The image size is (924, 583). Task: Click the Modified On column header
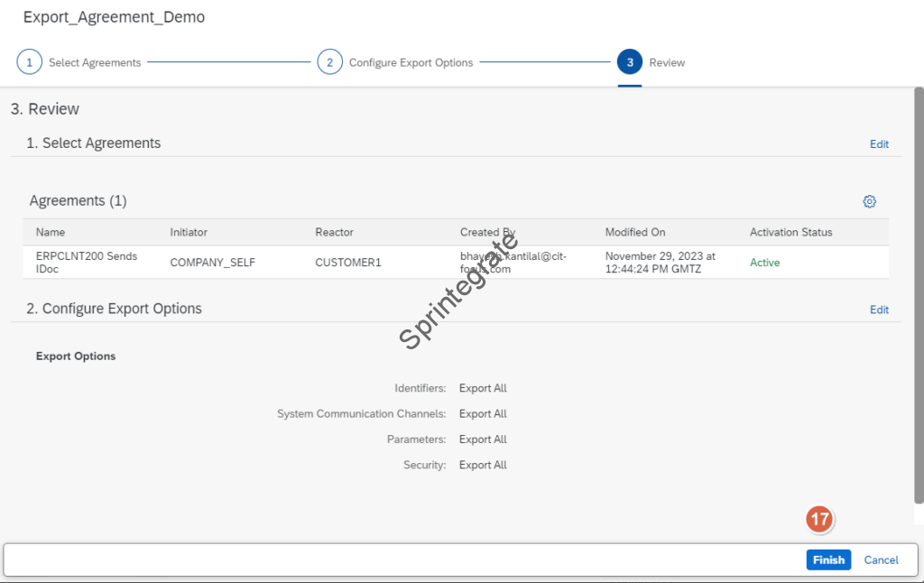click(x=635, y=232)
